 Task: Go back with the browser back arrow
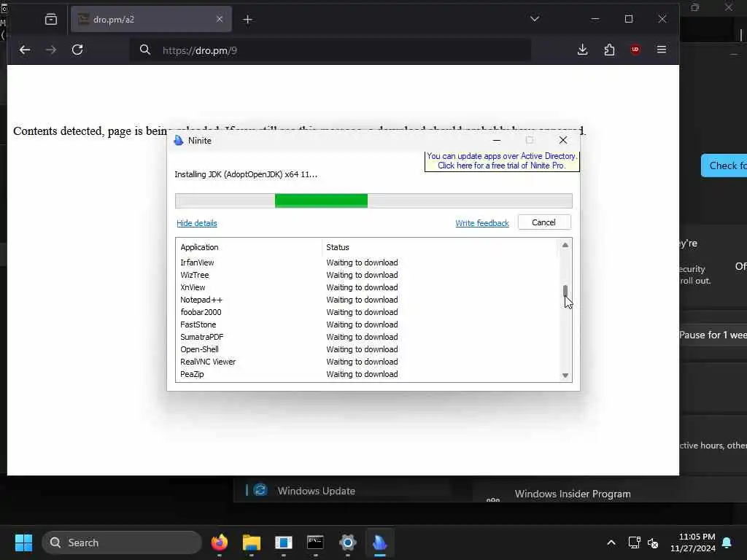pyautogui.click(x=25, y=50)
